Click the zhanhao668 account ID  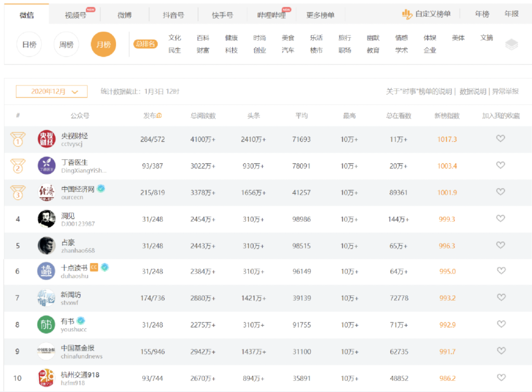pos(78,251)
